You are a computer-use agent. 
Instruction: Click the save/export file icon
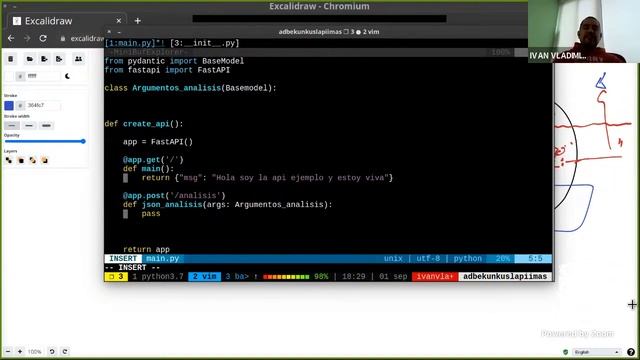(44, 59)
